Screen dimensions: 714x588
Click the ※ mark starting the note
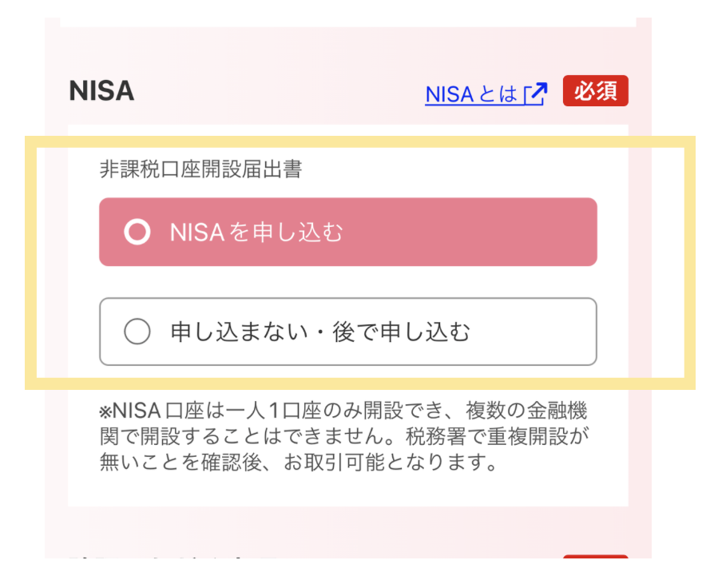tap(105, 411)
